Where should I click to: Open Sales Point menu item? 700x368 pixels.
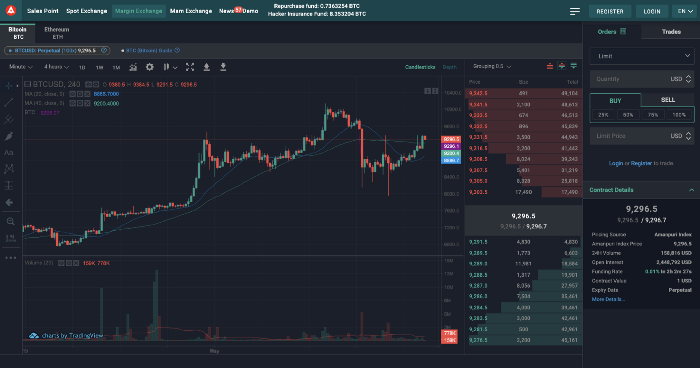click(42, 11)
